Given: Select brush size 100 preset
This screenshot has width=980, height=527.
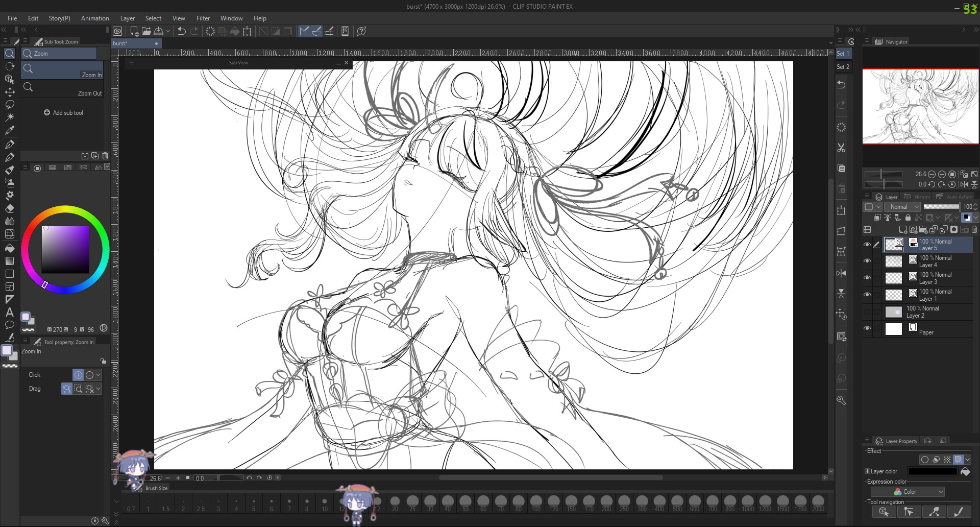Looking at the screenshot, I should [x=536, y=503].
